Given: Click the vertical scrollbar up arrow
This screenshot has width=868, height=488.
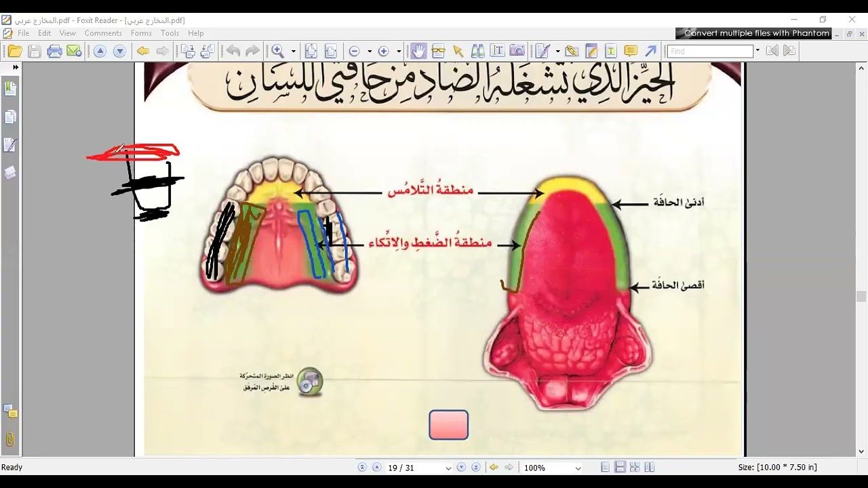Looking at the screenshot, I should 862,68.
